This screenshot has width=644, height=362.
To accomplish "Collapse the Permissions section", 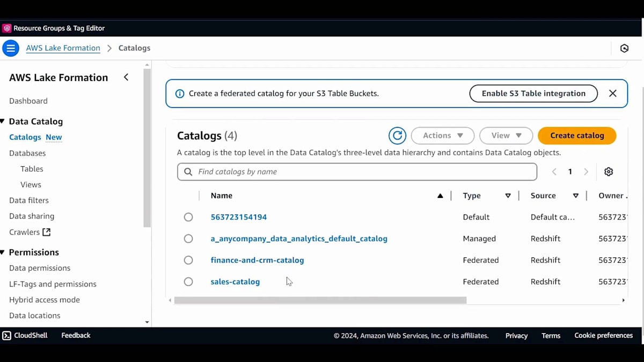I will pos(3,253).
